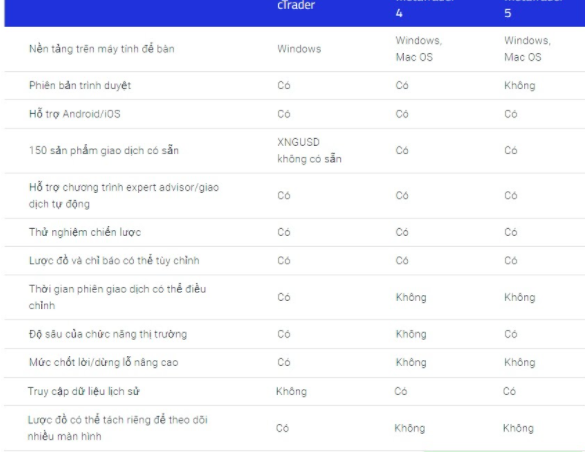Click the cTrader column header
The image size is (585, 452).
pos(296,5)
